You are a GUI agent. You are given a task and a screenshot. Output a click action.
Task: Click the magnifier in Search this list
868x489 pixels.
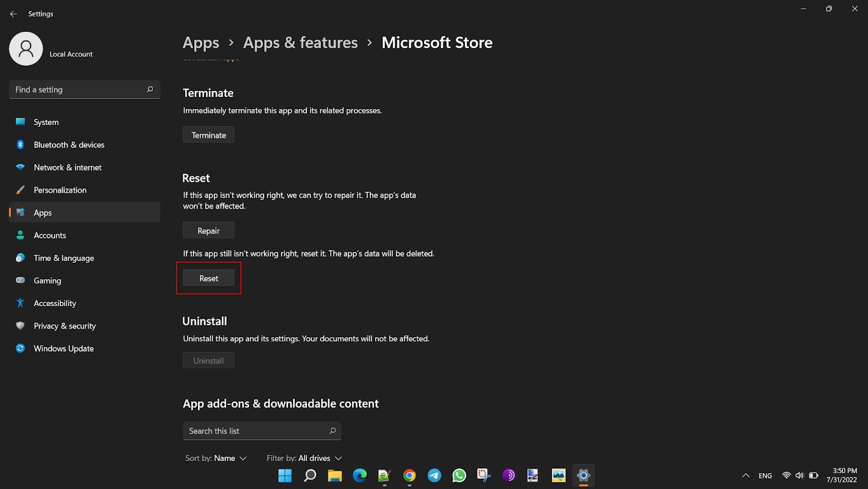point(333,430)
